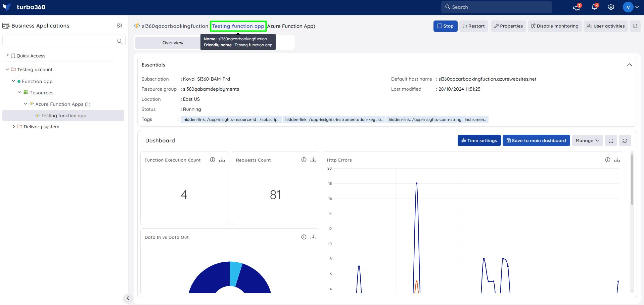Open the Manage dropdown

tap(587, 140)
